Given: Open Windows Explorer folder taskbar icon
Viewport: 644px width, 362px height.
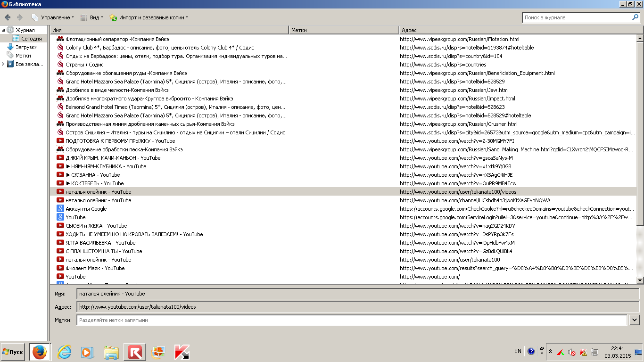Looking at the screenshot, I should 111,352.
